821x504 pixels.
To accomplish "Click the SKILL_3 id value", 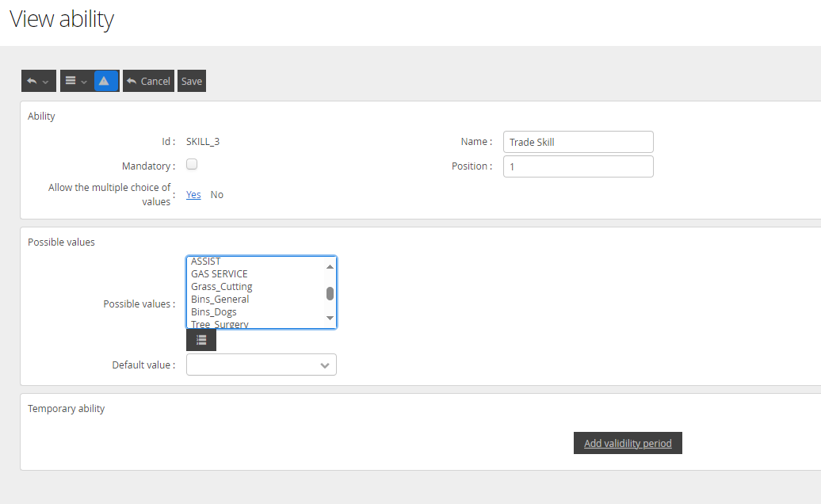I will click(x=203, y=141).
